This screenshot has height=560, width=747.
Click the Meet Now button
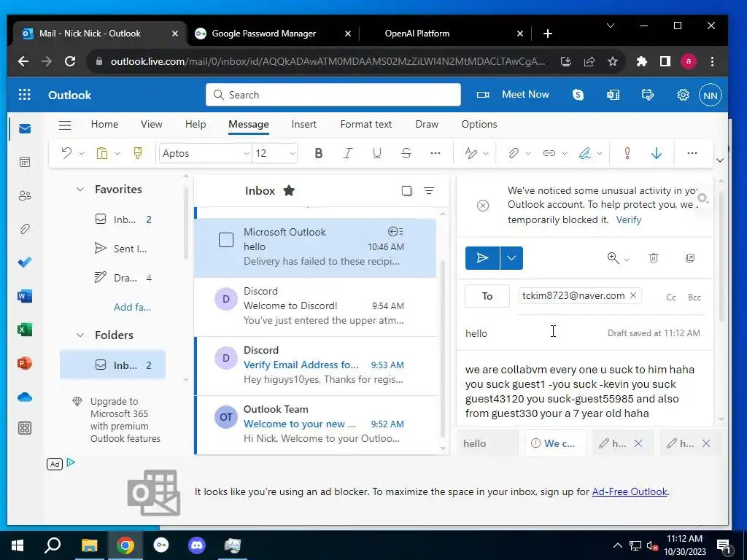[x=513, y=94]
